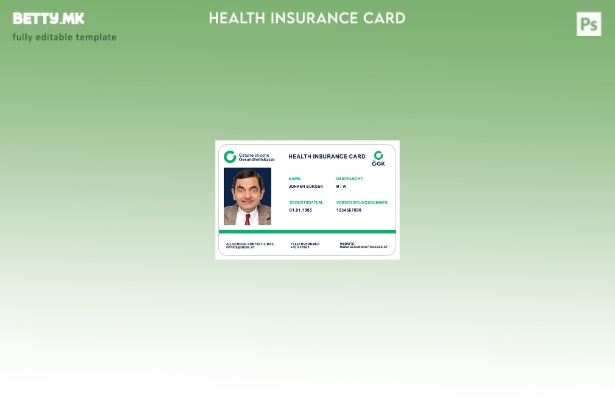Select the M / W gender value

point(341,186)
